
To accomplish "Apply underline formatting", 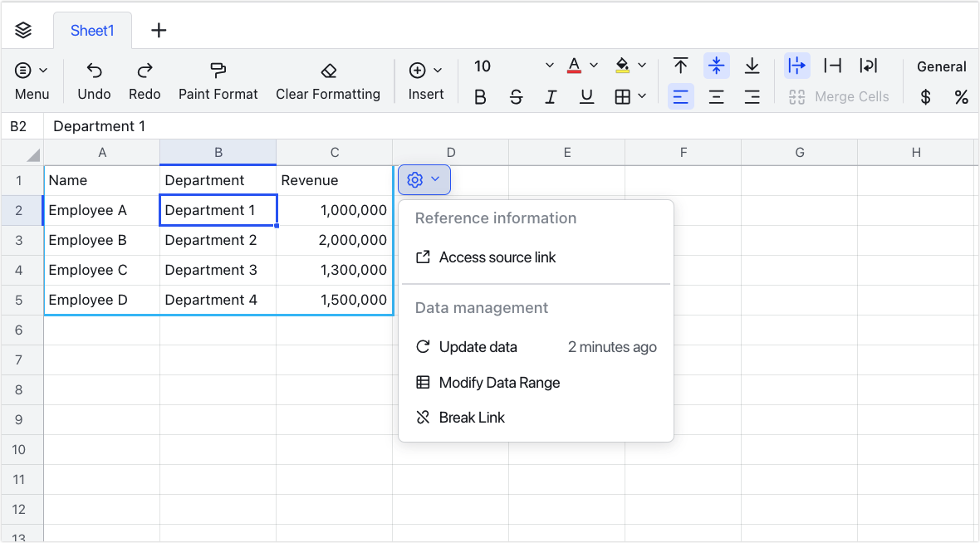I will [x=586, y=96].
